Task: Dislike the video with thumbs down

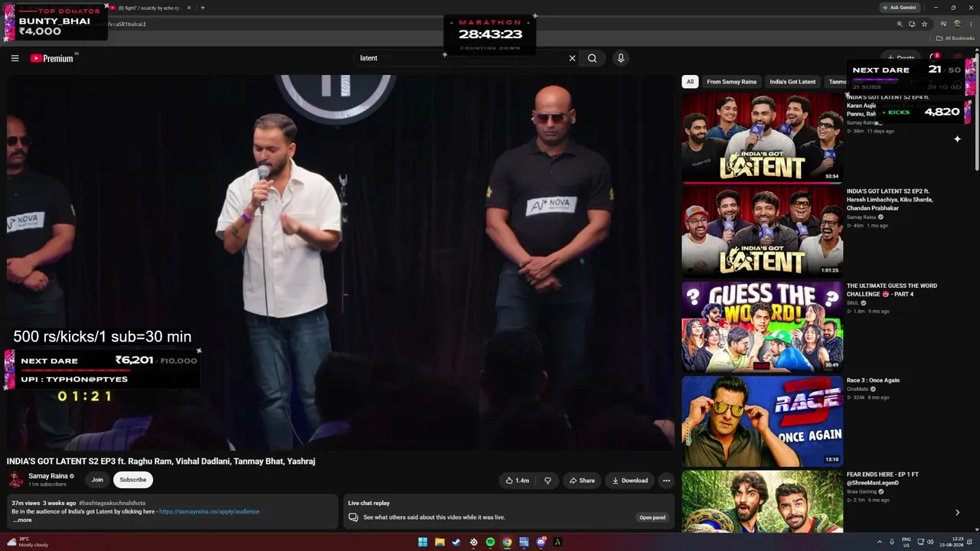Action: coord(547,481)
